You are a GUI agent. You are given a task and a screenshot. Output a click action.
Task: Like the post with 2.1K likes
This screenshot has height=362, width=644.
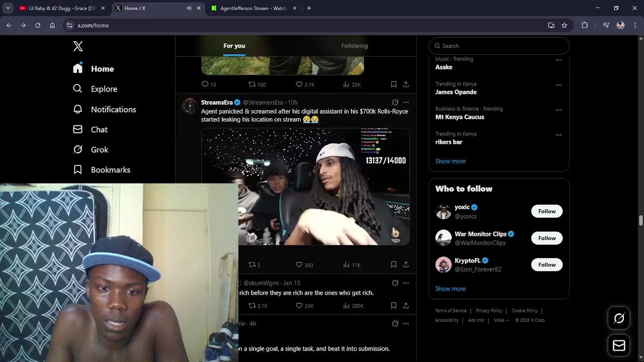[x=305, y=84]
